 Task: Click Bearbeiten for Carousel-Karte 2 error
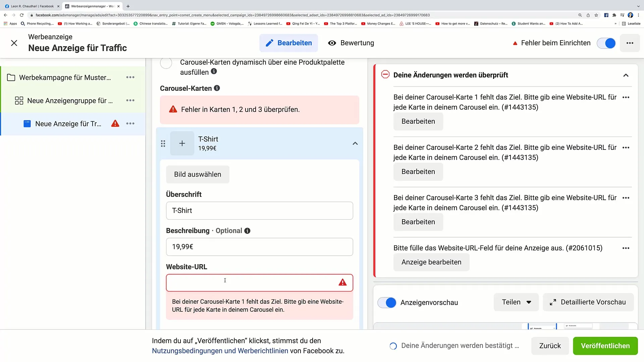(418, 172)
